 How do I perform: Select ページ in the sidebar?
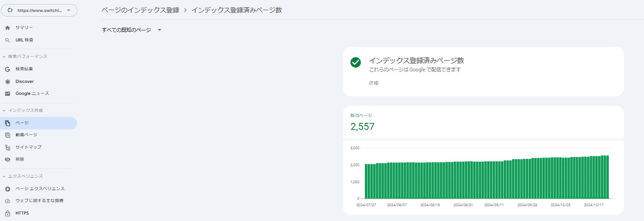point(38,123)
